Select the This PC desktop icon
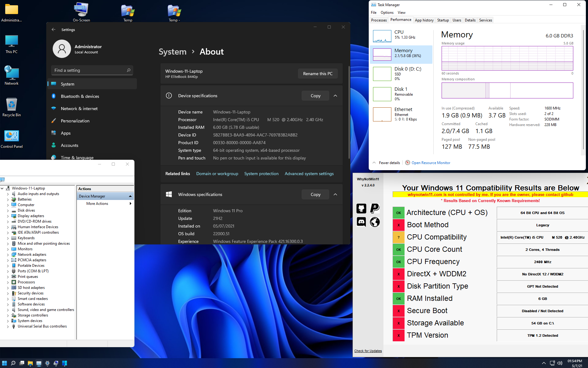588x368 pixels. tap(12, 44)
